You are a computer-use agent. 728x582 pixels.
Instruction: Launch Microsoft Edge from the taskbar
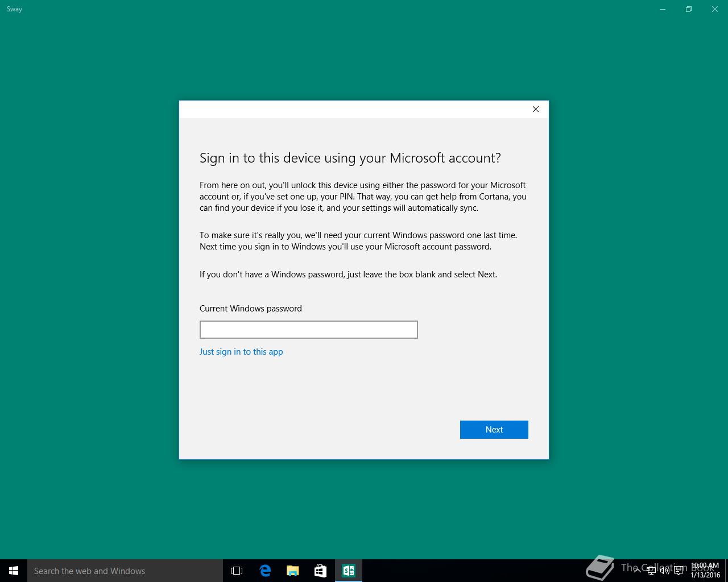coord(265,571)
